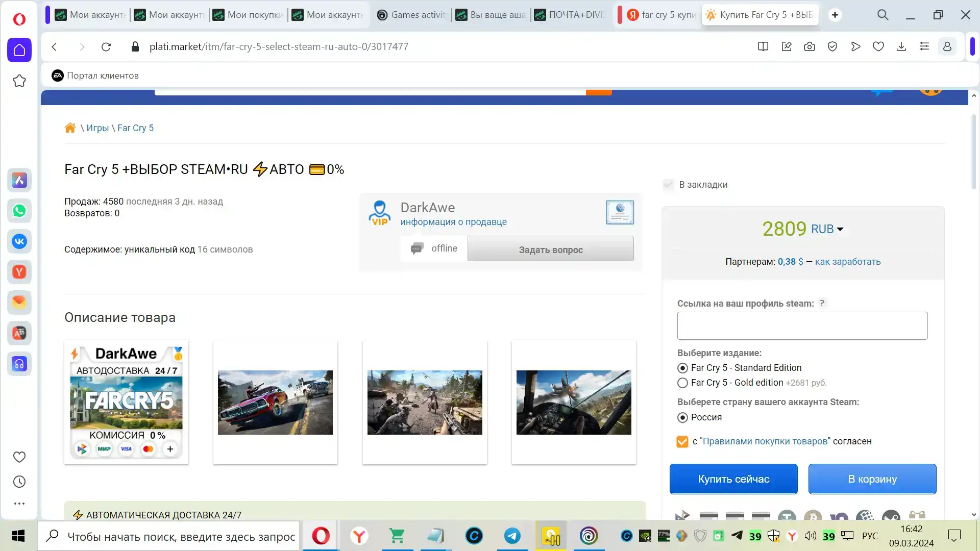Image resolution: width=980 pixels, height=551 pixels.
Task: Switch to the Мои покупки tab
Action: (249, 15)
